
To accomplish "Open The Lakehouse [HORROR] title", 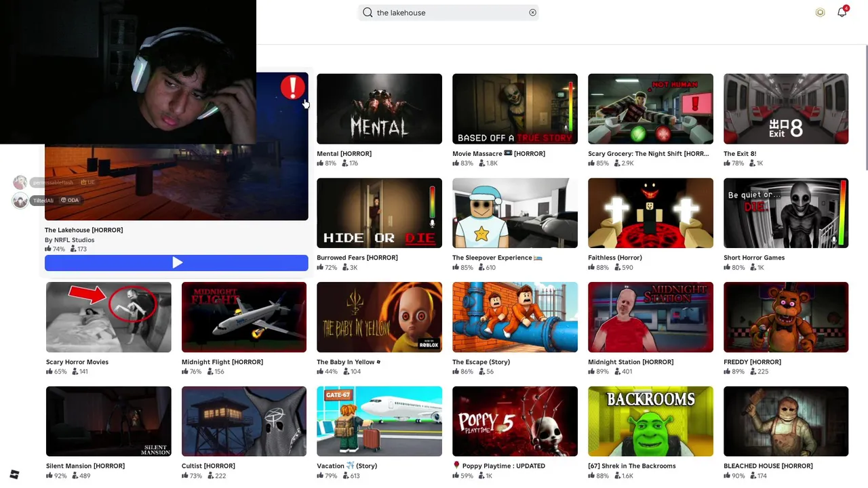I will pos(83,230).
